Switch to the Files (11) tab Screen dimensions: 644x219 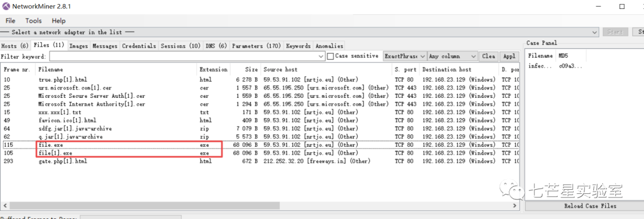(49, 45)
